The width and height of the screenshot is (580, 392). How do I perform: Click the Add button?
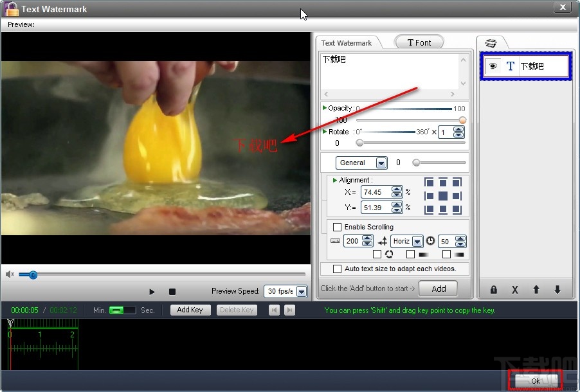439,289
